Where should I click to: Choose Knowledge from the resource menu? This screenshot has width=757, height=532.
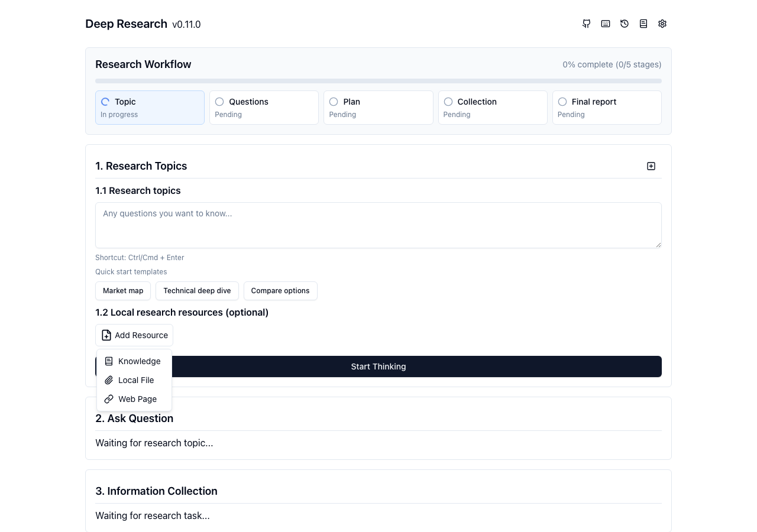coord(134,361)
